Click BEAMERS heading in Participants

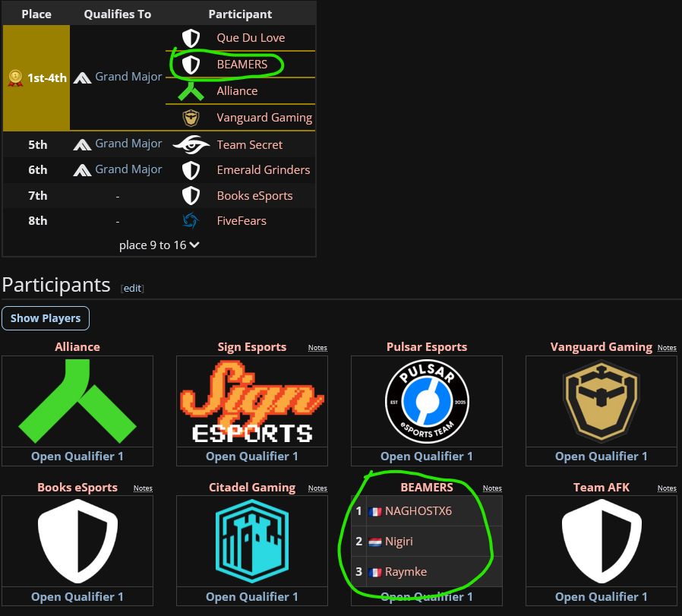427,488
